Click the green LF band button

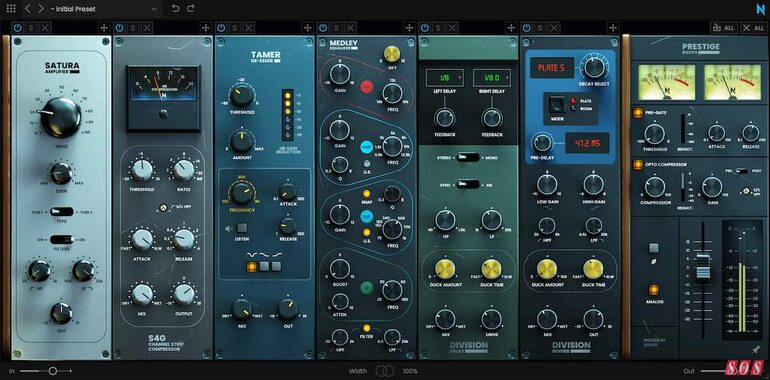coord(366,288)
